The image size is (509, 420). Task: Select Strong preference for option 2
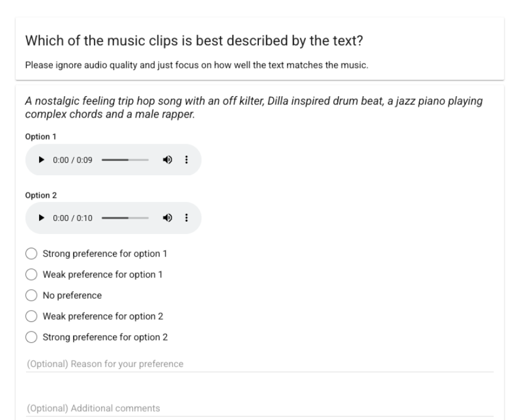tap(31, 337)
